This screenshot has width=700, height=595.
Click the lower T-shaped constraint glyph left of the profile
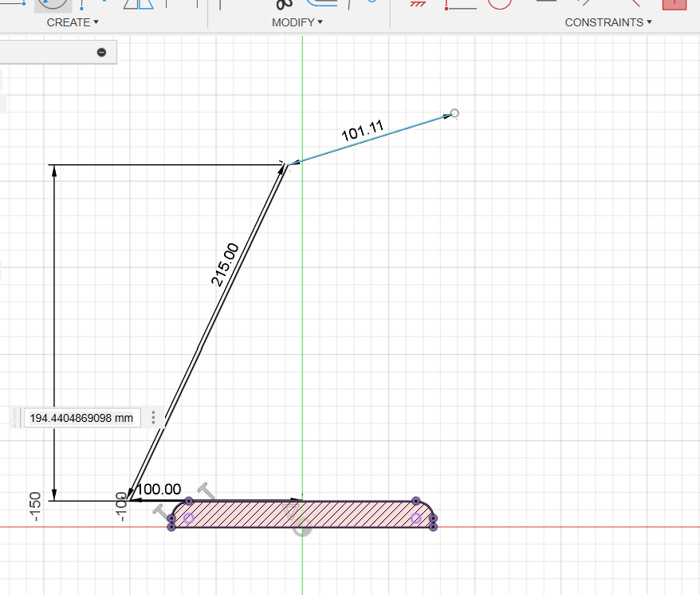point(160,511)
